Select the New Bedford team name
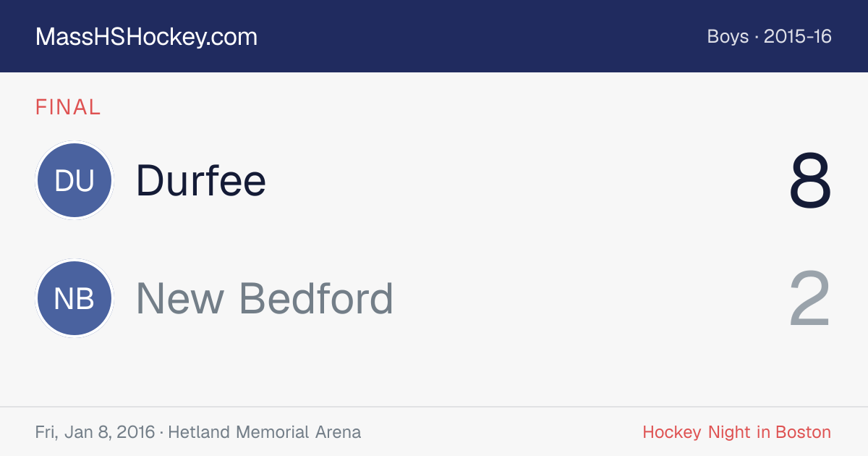This screenshot has width=868, height=456. click(265, 298)
